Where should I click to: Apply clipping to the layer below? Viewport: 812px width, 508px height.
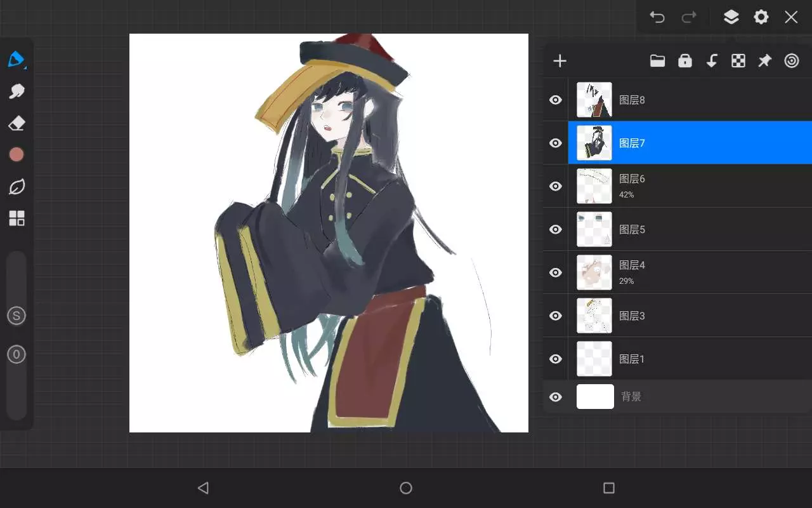pyautogui.click(x=712, y=61)
